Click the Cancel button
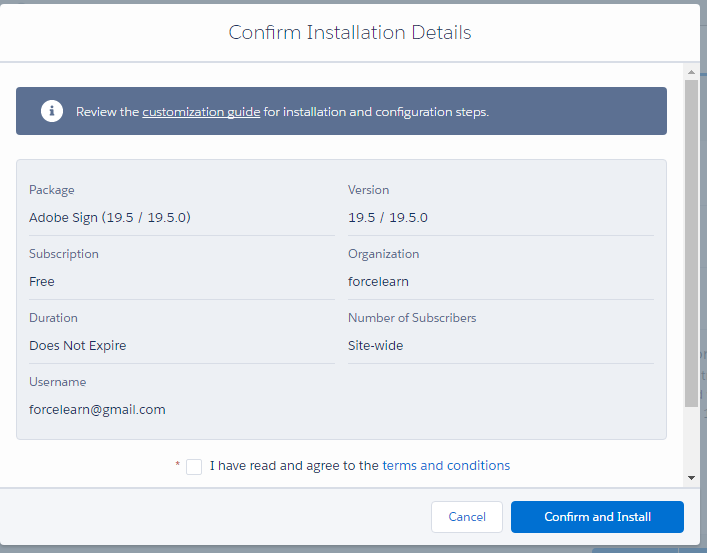710x553 pixels. (x=467, y=517)
